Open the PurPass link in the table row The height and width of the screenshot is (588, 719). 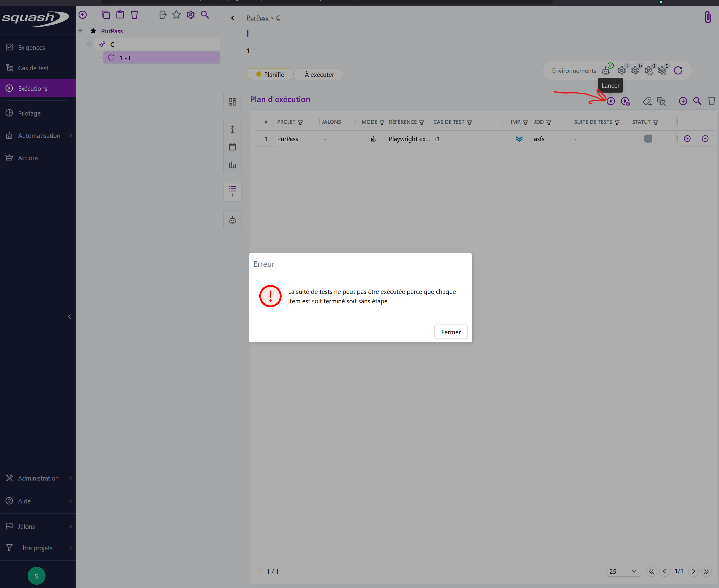tap(287, 139)
